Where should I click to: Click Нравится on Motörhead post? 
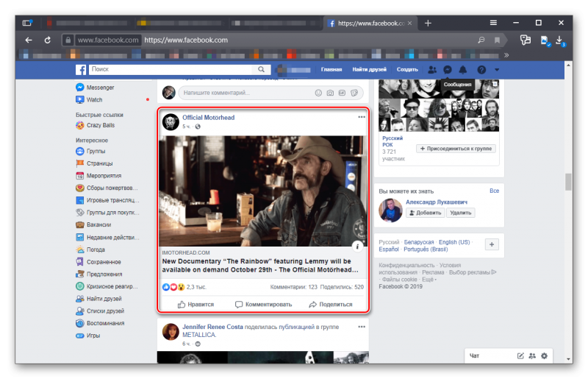(x=196, y=304)
